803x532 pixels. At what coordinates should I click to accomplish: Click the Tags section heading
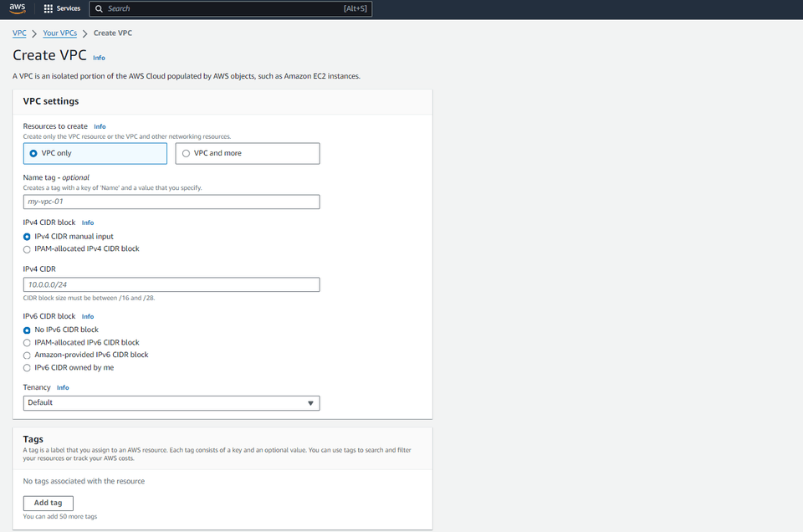(33, 439)
